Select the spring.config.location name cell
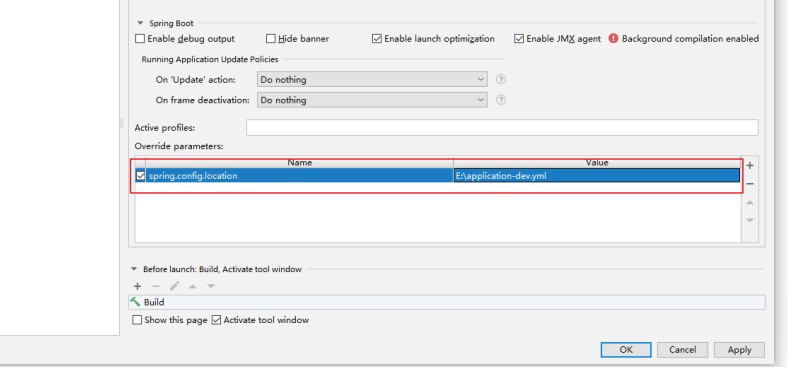The image size is (788, 367). pyautogui.click(x=300, y=176)
